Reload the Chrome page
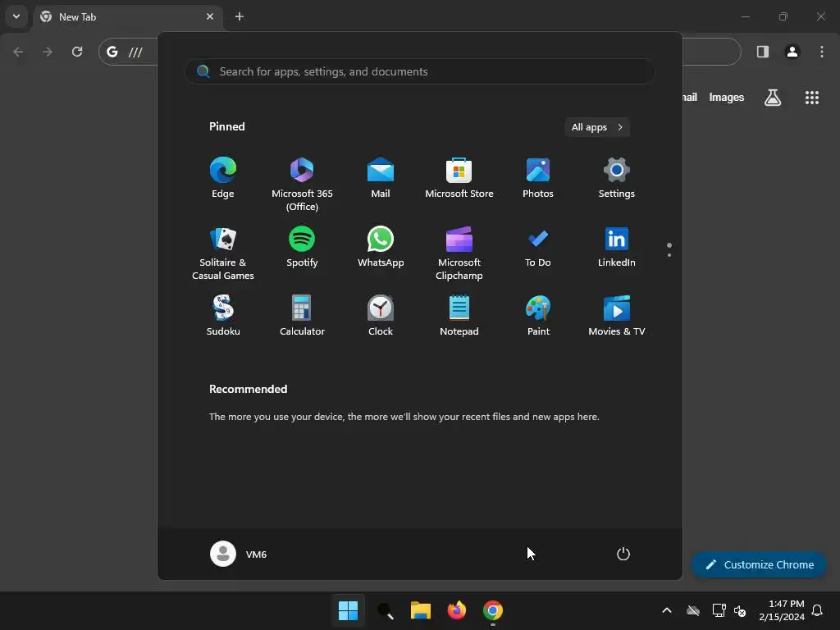Screen dimensions: 840x630 [77, 52]
